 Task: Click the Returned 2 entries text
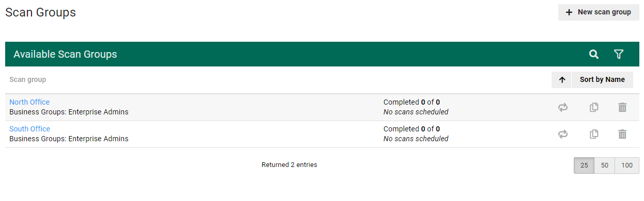click(x=289, y=165)
